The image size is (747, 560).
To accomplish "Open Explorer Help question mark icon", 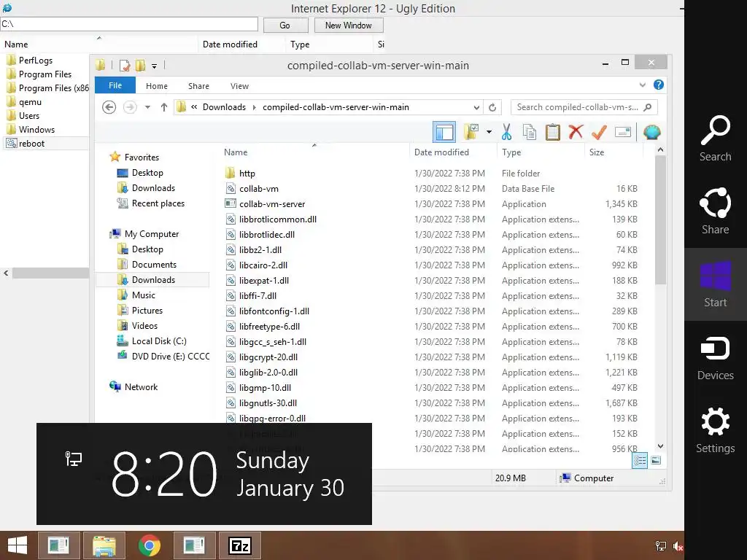I will 659,85.
